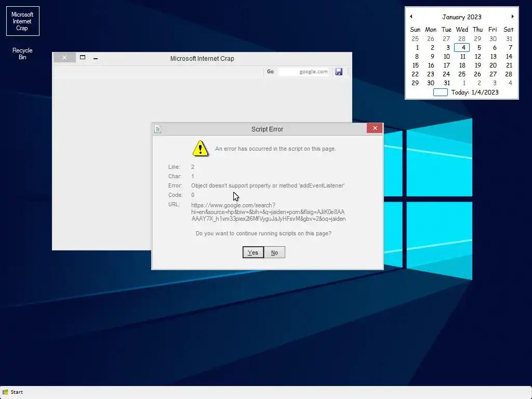This screenshot has height=399, width=532.
Task: Select January 12 in the calendar
Action: pyautogui.click(x=478, y=57)
